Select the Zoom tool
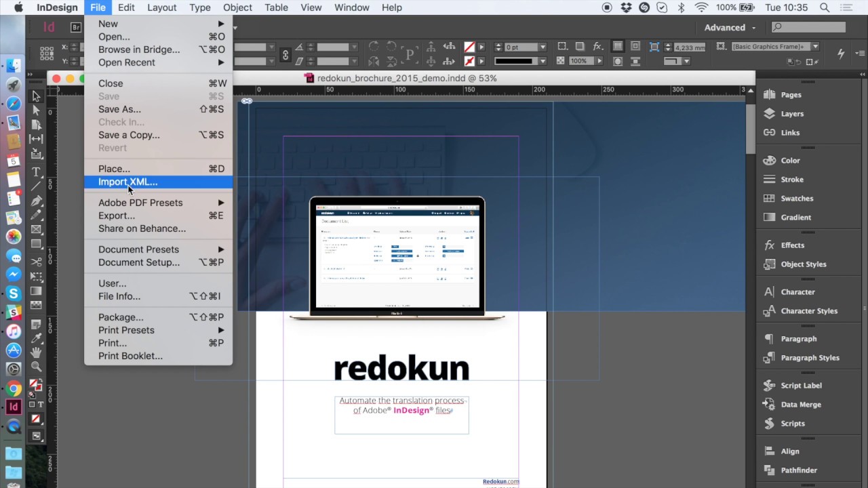The image size is (868, 488). click(x=37, y=366)
